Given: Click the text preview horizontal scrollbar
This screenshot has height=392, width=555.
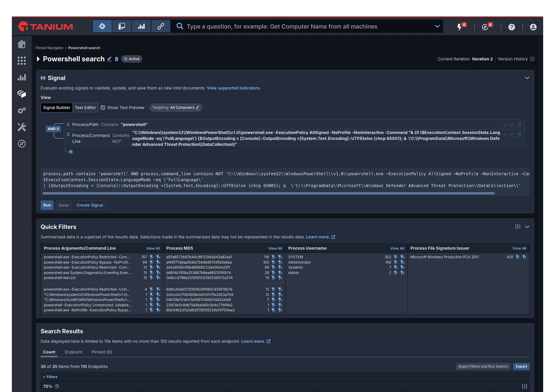Looking at the screenshot, I should (269, 193).
